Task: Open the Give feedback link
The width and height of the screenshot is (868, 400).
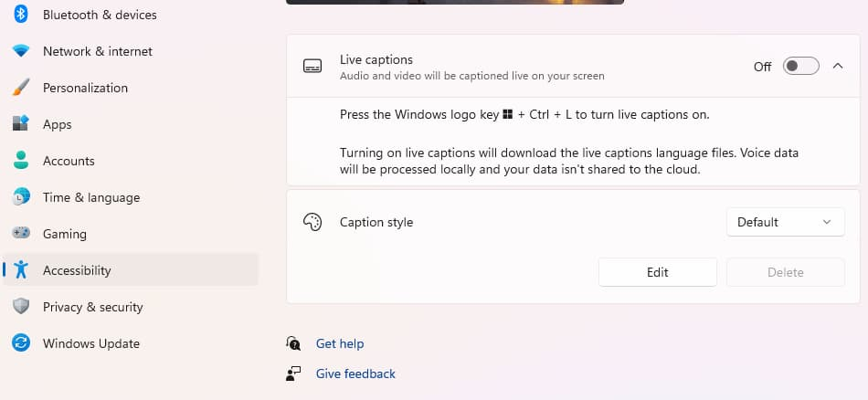Action: (x=355, y=374)
